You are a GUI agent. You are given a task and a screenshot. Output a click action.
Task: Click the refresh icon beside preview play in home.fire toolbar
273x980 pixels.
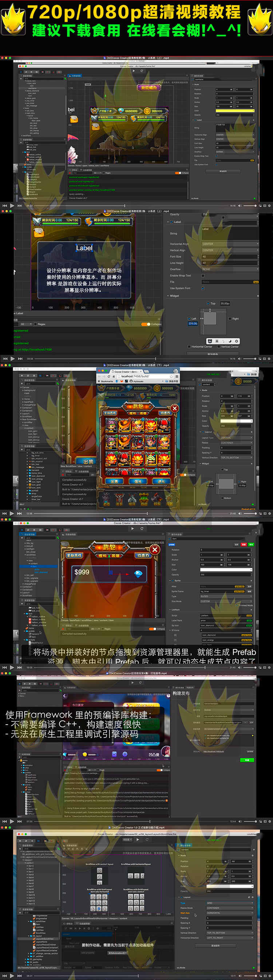pos(142,71)
